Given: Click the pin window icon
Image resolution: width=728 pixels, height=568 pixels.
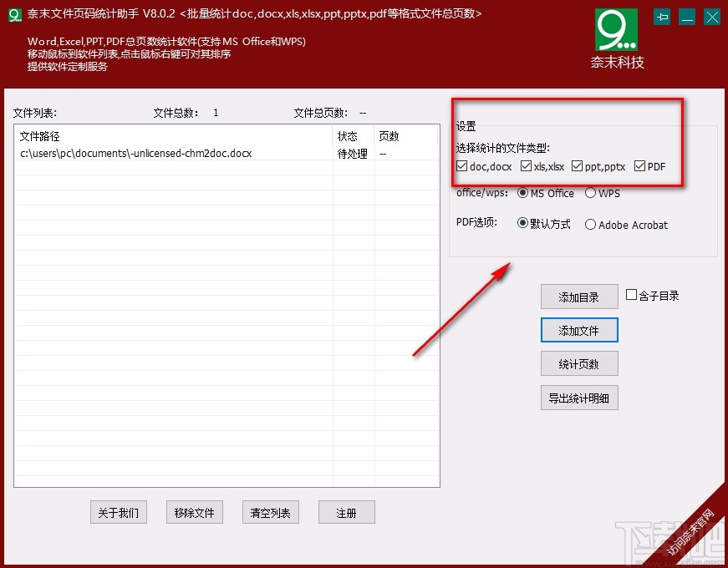Looking at the screenshot, I should pyautogui.click(x=662, y=18).
